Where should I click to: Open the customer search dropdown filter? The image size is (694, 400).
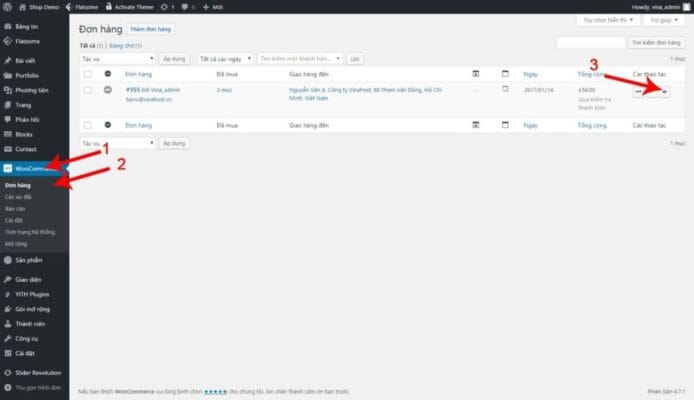click(300, 59)
